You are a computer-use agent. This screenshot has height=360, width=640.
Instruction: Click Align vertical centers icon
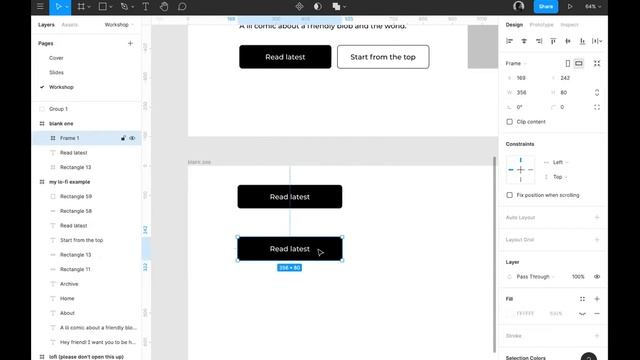coord(568,41)
